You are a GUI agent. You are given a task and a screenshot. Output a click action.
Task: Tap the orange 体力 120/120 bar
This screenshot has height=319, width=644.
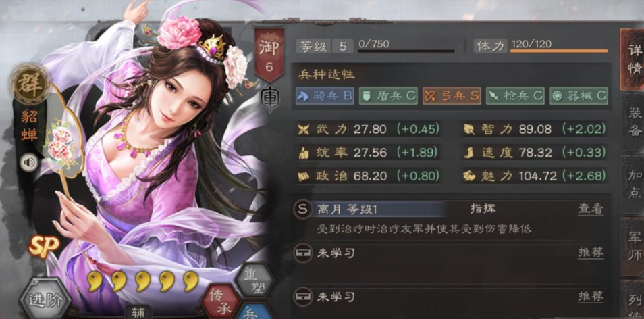click(559, 51)
